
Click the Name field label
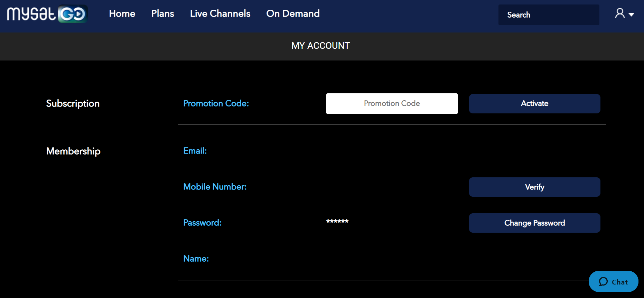196,259
